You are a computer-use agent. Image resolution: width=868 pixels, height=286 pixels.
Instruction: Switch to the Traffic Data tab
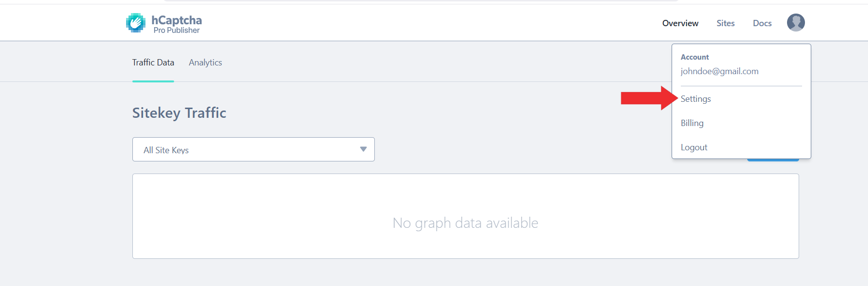tap(153, 63)
